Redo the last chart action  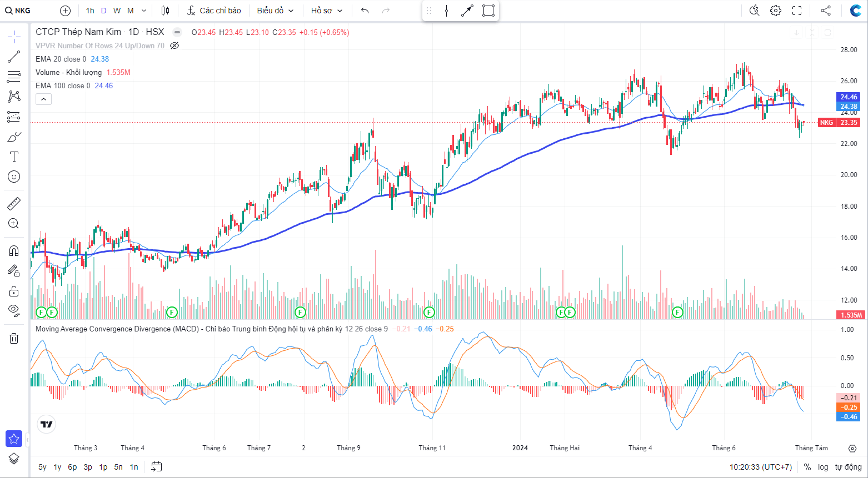pos(386,11)
